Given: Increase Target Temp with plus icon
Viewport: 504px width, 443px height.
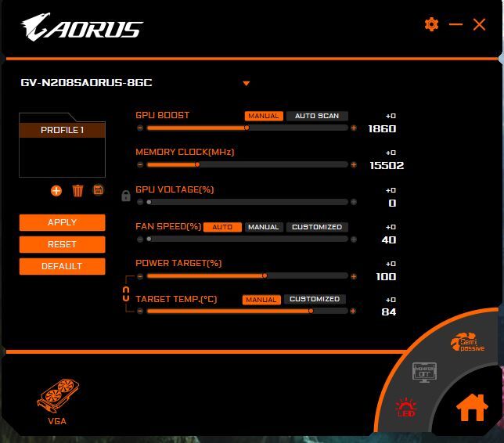Looking at the screenshot, I should 353,311.
